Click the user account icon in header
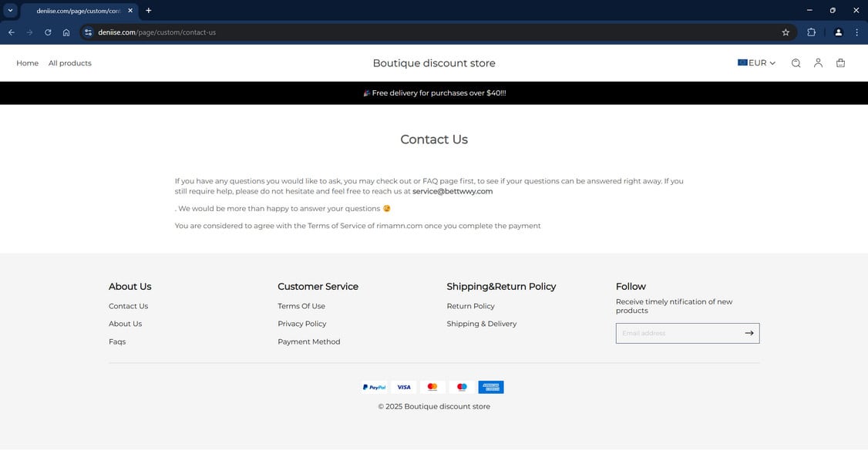The image size is (868, 464). pos(818,63)
